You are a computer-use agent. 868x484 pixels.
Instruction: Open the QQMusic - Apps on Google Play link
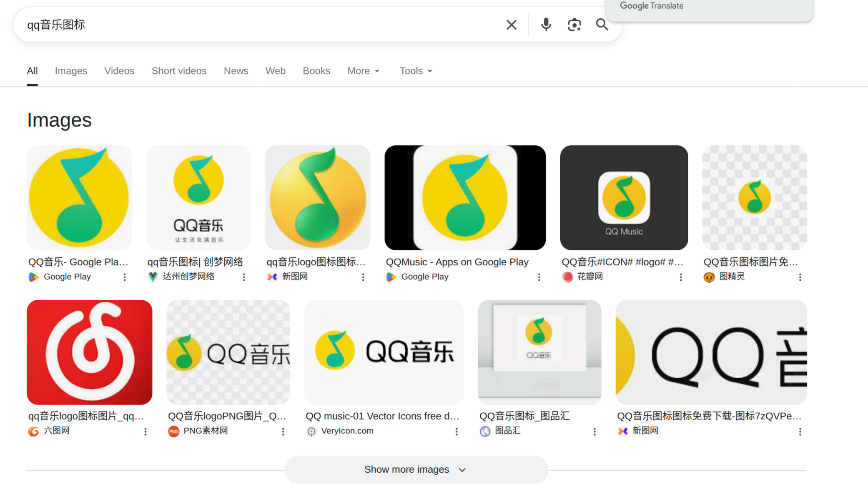[x=457, y=262]
